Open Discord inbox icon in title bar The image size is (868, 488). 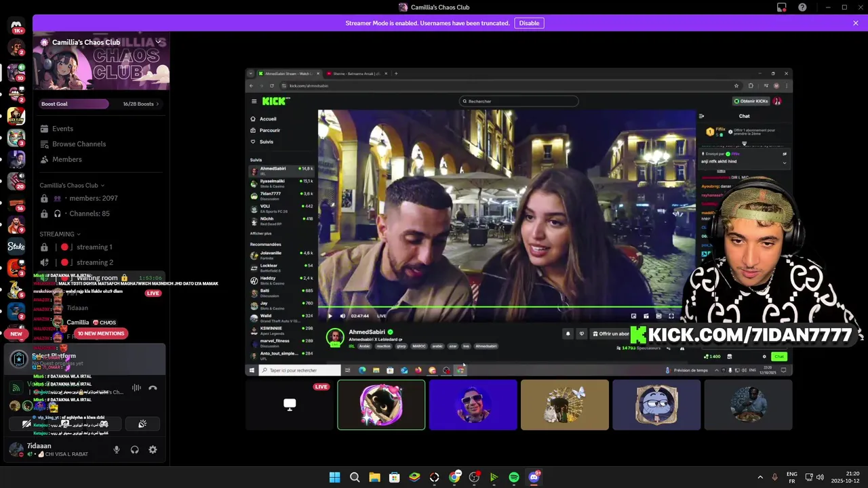click(782, 7)
